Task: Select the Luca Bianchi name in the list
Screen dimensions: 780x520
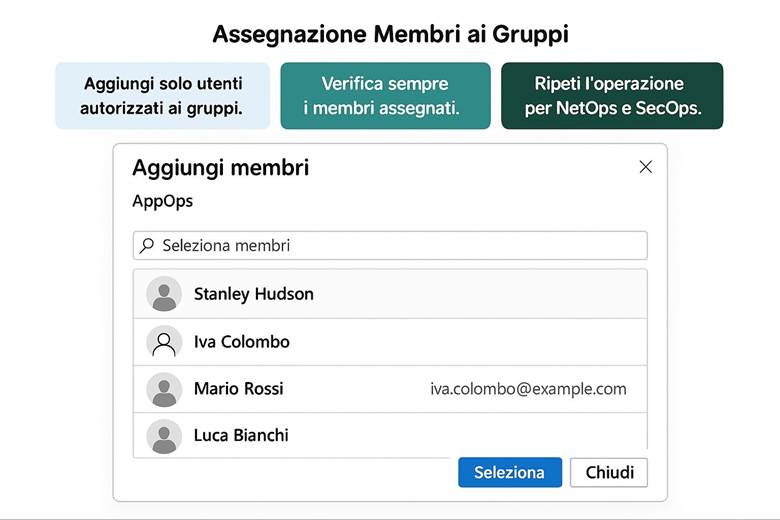Action: pos(241,436)
